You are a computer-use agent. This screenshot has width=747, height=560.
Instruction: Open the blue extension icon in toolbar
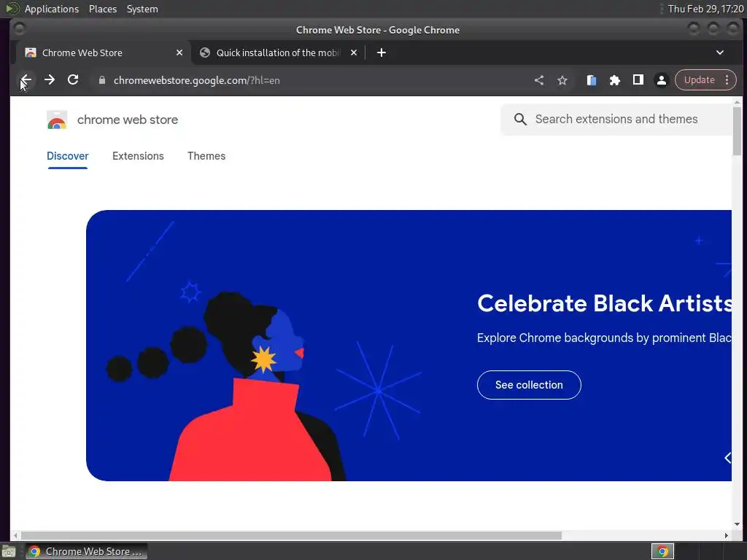[591, 80]
